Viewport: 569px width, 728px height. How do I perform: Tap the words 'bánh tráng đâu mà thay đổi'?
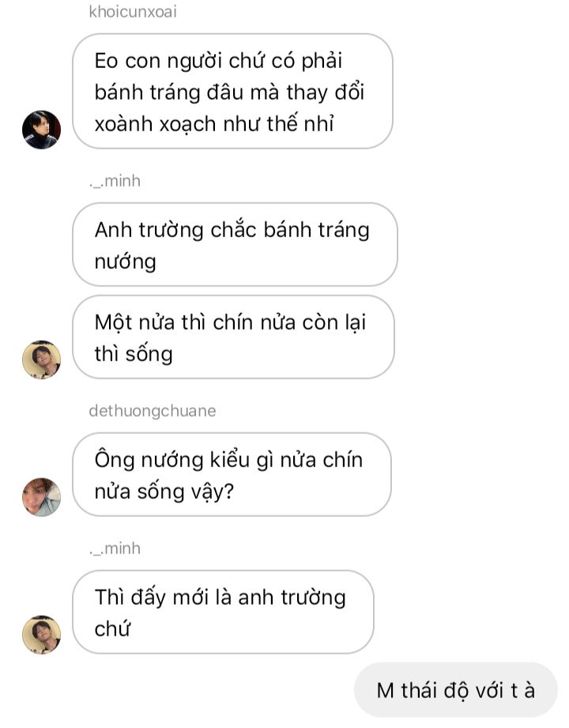pos(229,92)
